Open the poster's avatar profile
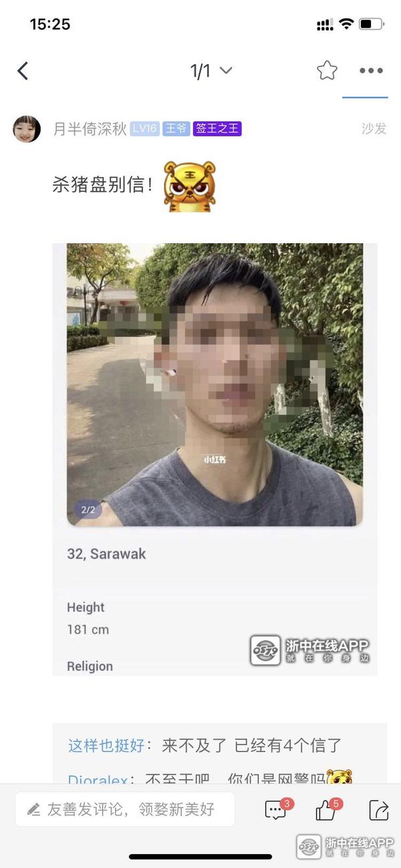This screenshot has height=868, width=401. [27, 128]
